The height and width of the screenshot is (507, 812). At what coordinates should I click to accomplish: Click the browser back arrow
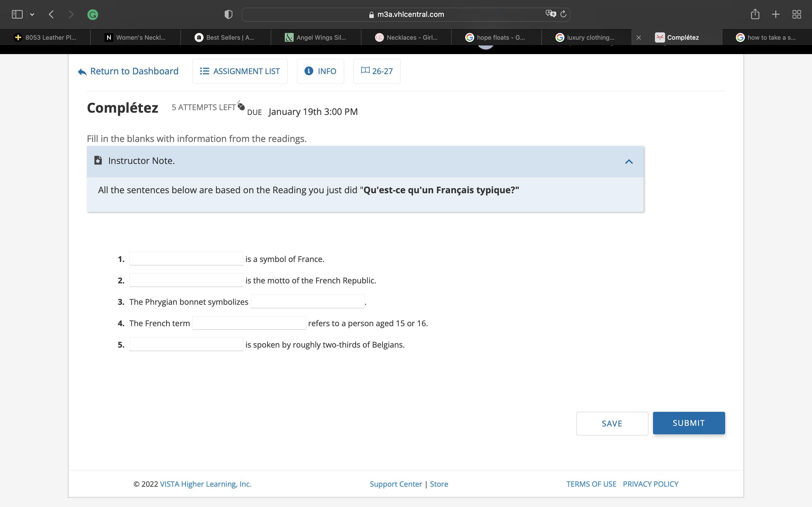pos(51,14)
